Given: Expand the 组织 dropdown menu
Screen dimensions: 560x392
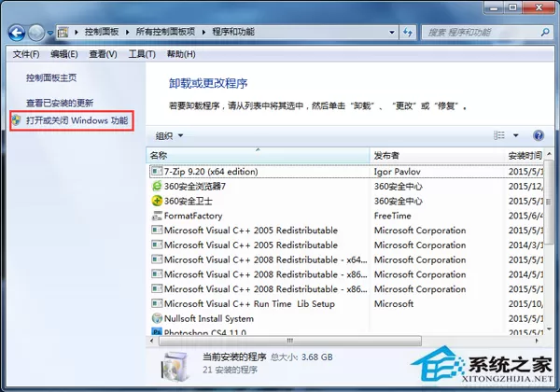Looking at the screenshot, I should click(x=169, y=135).
